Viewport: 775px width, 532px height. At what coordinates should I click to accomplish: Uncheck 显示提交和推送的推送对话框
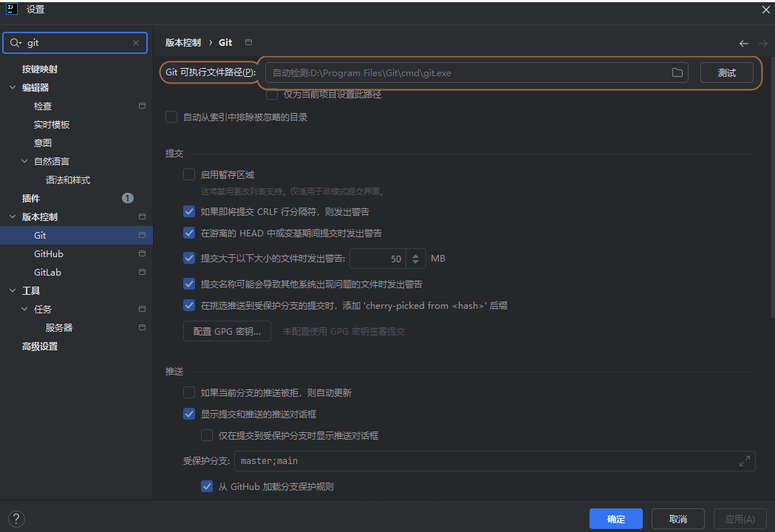pyautogui.click(x=189, y=414)
